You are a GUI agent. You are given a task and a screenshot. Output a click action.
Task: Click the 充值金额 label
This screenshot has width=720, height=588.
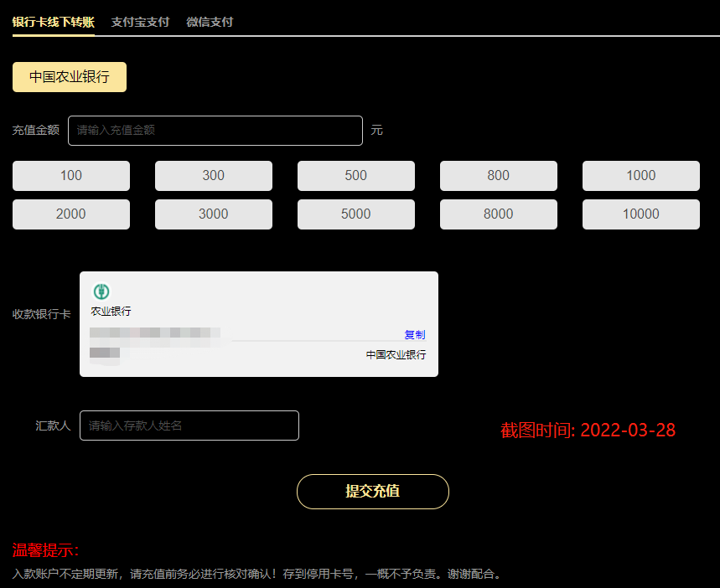click(36, 131)
